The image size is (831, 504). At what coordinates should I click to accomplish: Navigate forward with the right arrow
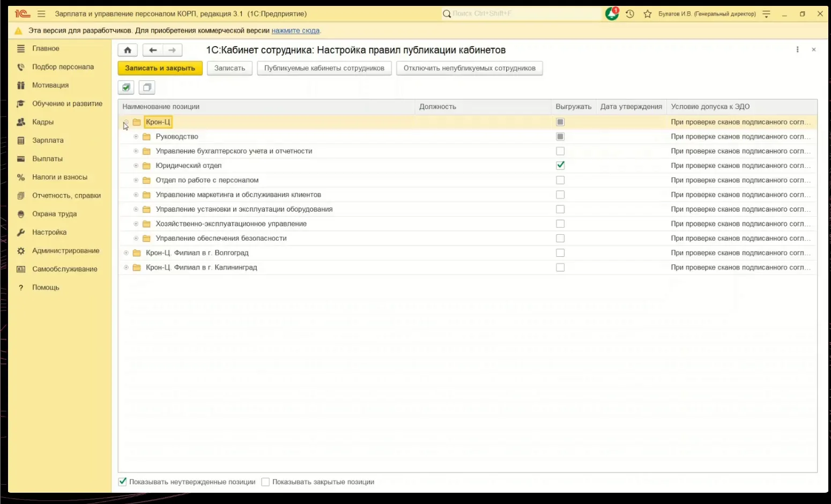(x=172, y=50)
